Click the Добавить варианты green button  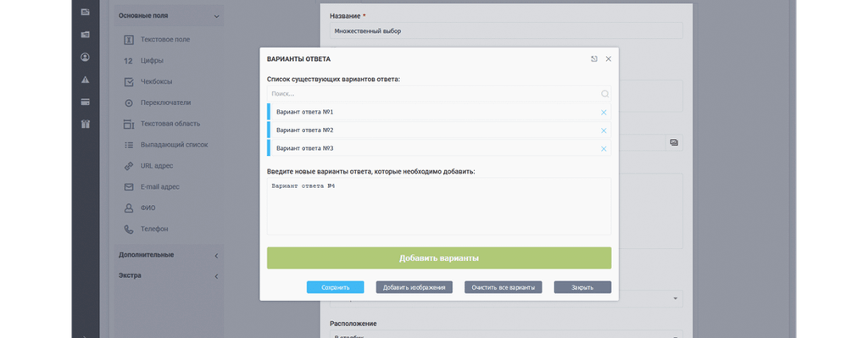[439, 258]
